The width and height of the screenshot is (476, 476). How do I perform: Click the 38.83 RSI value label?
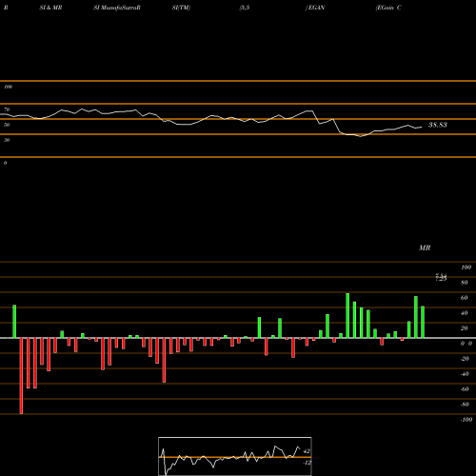click(x=438, y=125)
